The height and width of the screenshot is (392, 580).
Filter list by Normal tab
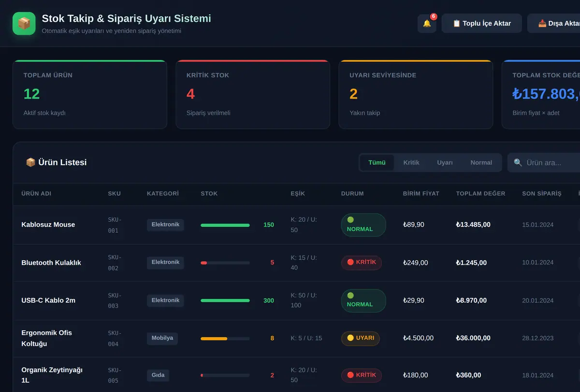coord(481,162)
